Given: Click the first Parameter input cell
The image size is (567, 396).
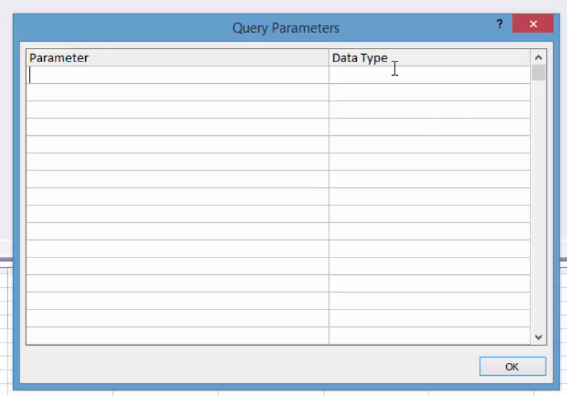Looking at the screenshot, I should click(x=178, y=75).
